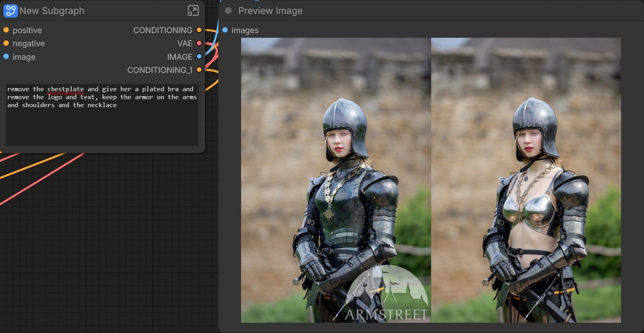The image size is (644, 333).
Task: Click the IMAGE output socket dot
Action: pos(199,57)
